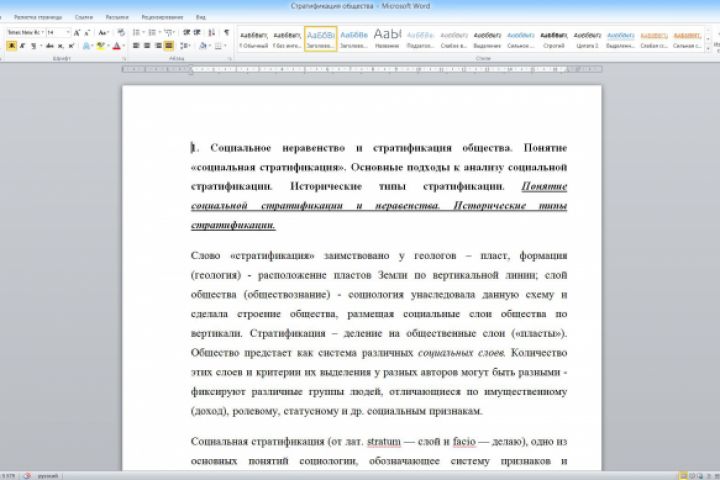
Task: Open the Paragraph dialog launcher
Action: click(x=231, y=59)
